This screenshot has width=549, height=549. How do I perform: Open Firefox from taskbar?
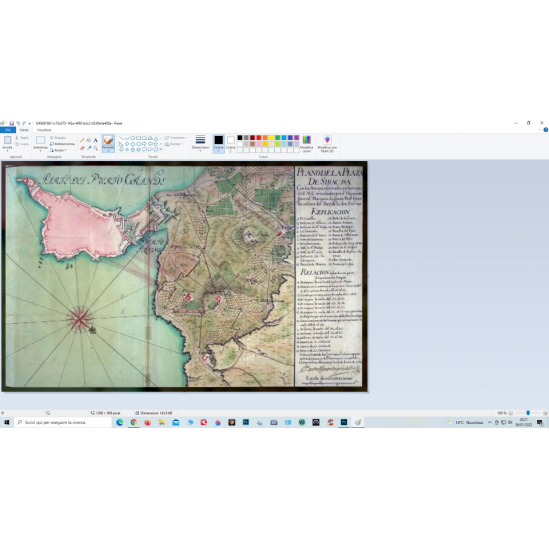click(147, 423)
